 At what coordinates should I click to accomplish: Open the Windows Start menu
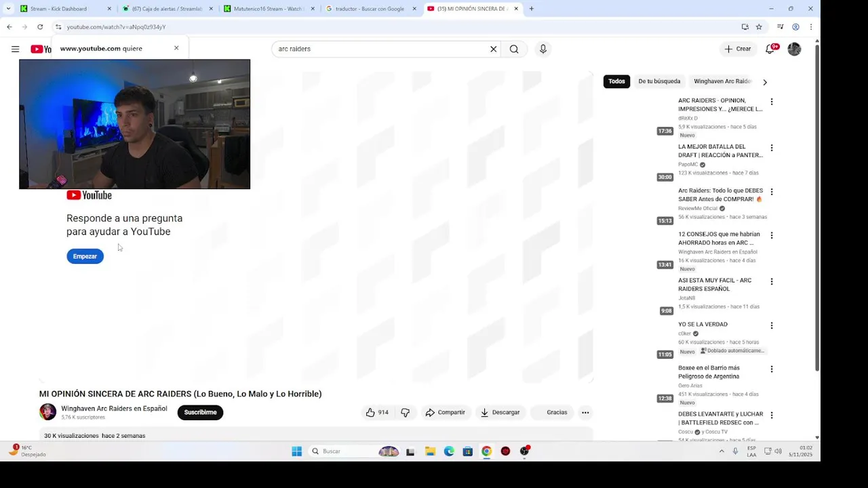[x=296, y=451]
